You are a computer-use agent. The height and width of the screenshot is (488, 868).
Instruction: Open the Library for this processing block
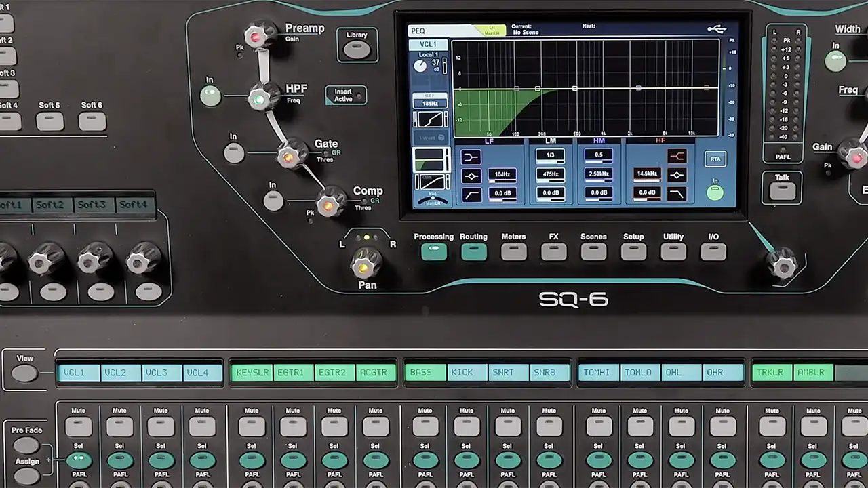(x=357, y=49)
